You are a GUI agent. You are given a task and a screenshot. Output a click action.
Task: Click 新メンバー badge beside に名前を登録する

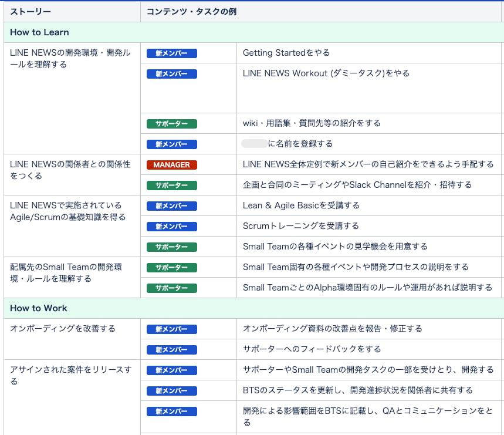172,144
